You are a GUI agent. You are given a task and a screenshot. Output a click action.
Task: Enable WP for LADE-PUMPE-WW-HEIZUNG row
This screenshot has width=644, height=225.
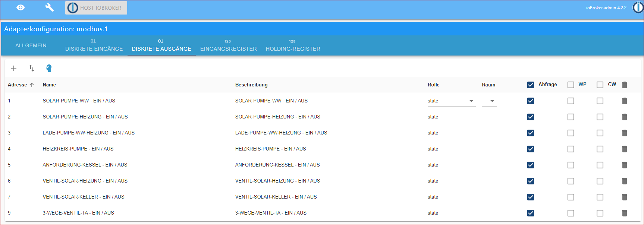coord(571,133)
